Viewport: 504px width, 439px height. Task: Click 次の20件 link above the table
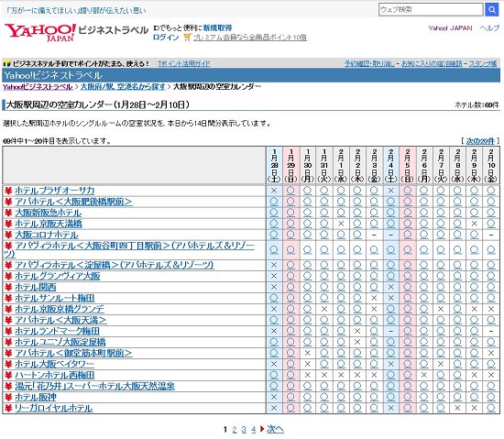(480, 141)
